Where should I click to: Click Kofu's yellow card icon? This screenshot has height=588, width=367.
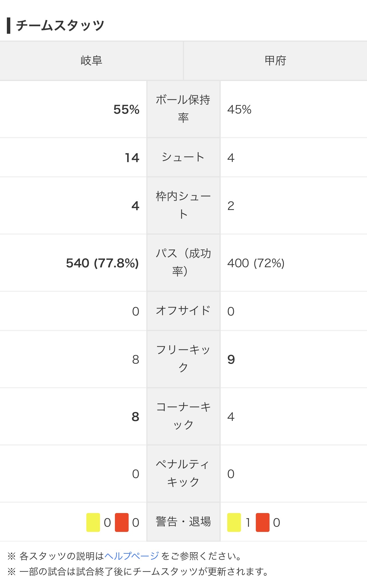[234, 522]
